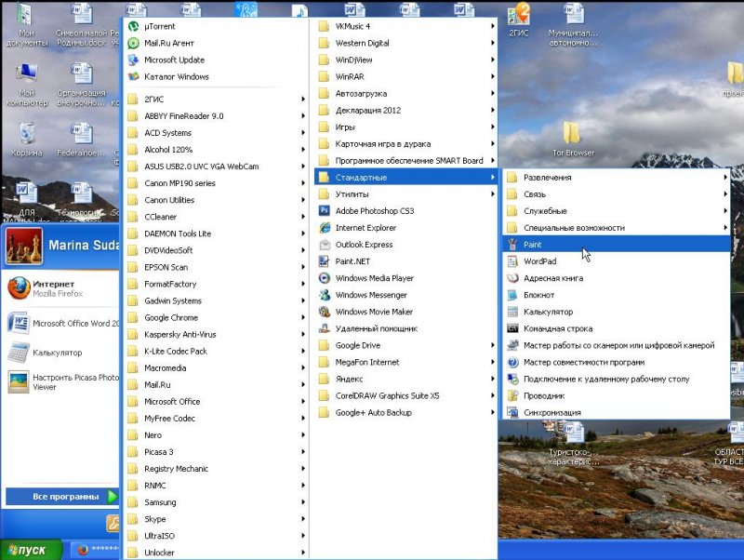Image resolution: width=744 pixels, height=560 pixels.
Task: Launch Paint.NET using its icon
Action: click(x=325, y=261)
